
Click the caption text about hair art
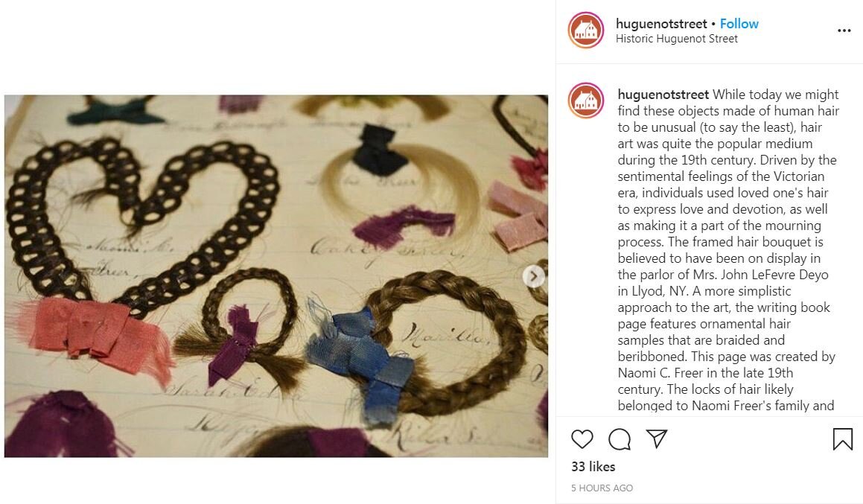coord(727,250)
